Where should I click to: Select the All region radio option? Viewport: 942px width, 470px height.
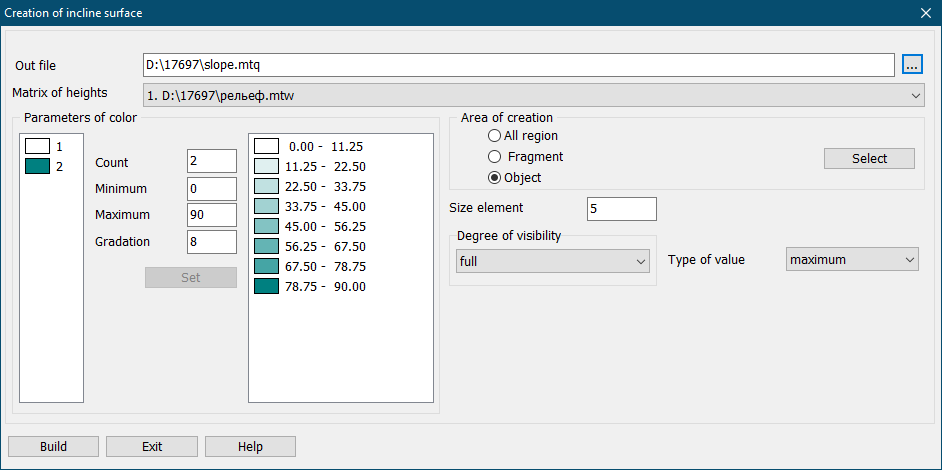pyautogui.click(x=494, y=136)
